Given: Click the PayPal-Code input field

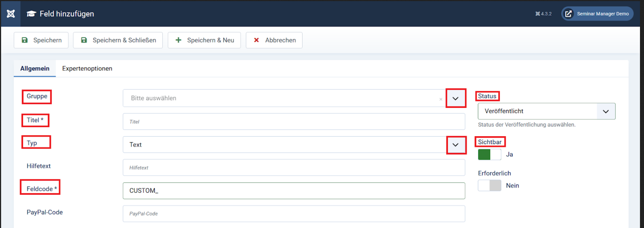Looking at the screenshot, I should [293, 214].
